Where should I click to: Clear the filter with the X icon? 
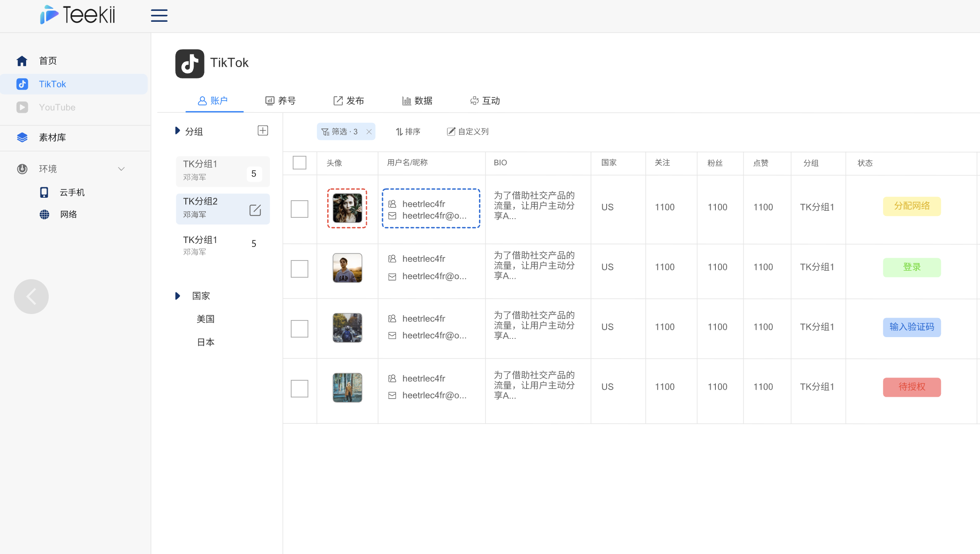tap(369, 132)
